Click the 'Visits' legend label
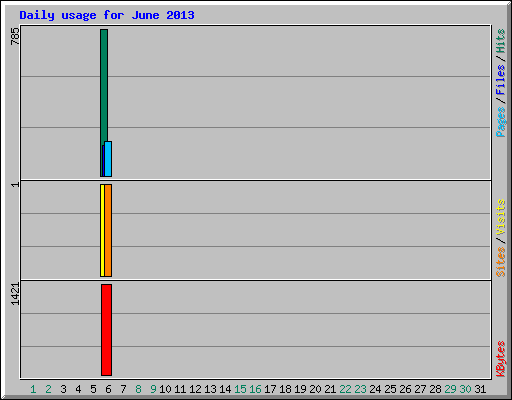 point(500,217)
